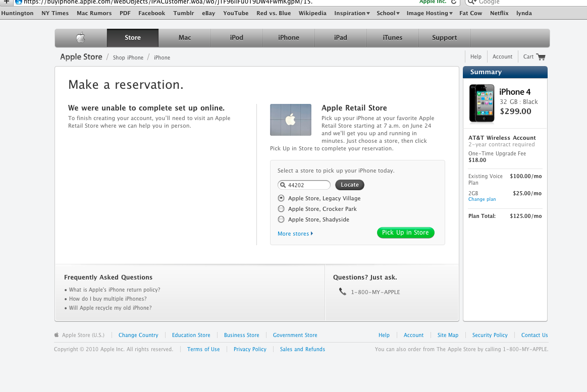This screenshot has height=392, width=587.
Task: Go to the iPod tab
Action: (237, 38)
